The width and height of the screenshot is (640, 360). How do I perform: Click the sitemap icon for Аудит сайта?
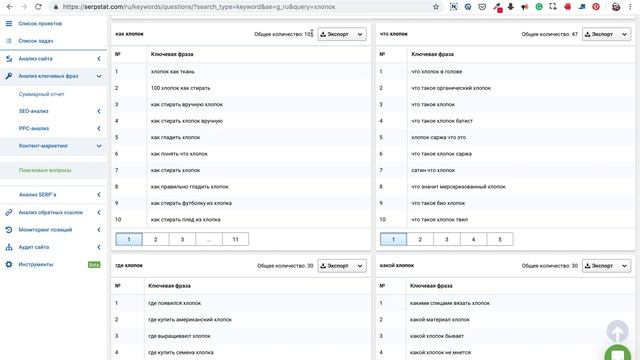click(9, 247)
